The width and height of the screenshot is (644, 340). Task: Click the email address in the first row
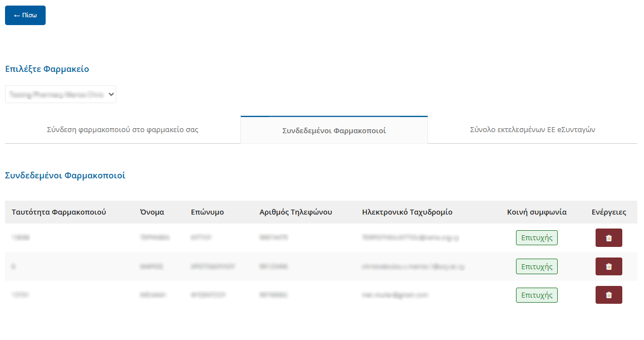point(410,237)
